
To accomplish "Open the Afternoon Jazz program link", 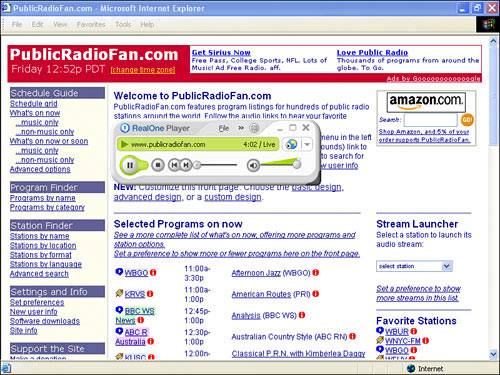I will click(256, 273).
